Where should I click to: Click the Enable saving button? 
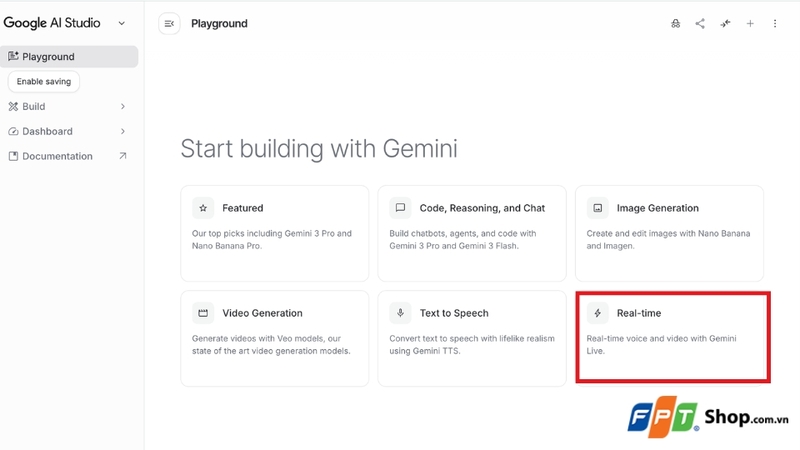tap(44, 82)
